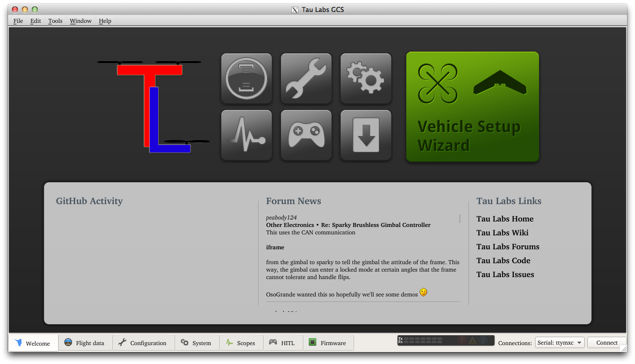Open the wrench Configuration tile

coord(306,78)
